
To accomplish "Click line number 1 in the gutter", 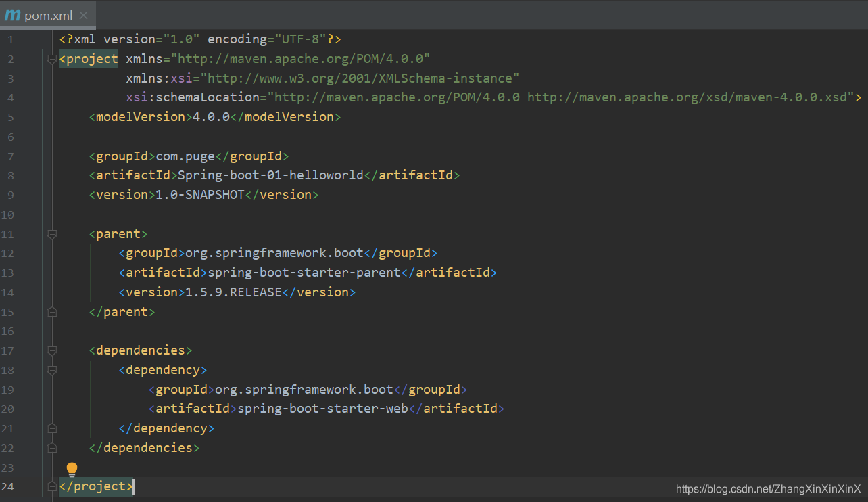I will tap(10, 39).
